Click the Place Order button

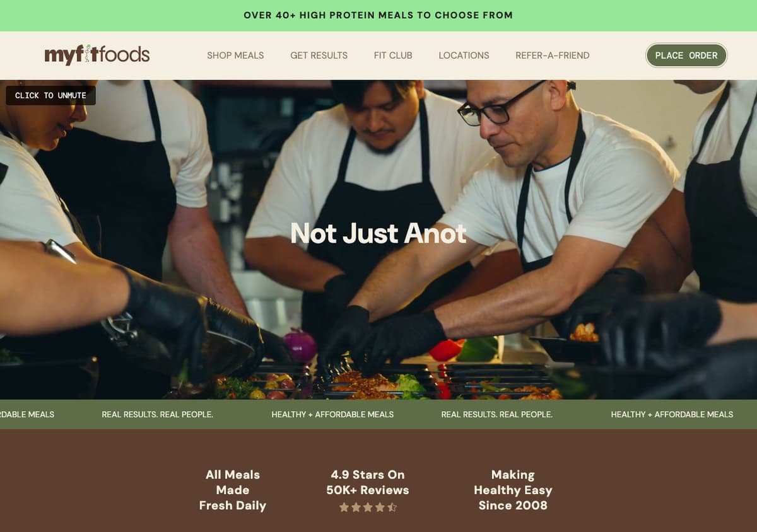(686, 55)
